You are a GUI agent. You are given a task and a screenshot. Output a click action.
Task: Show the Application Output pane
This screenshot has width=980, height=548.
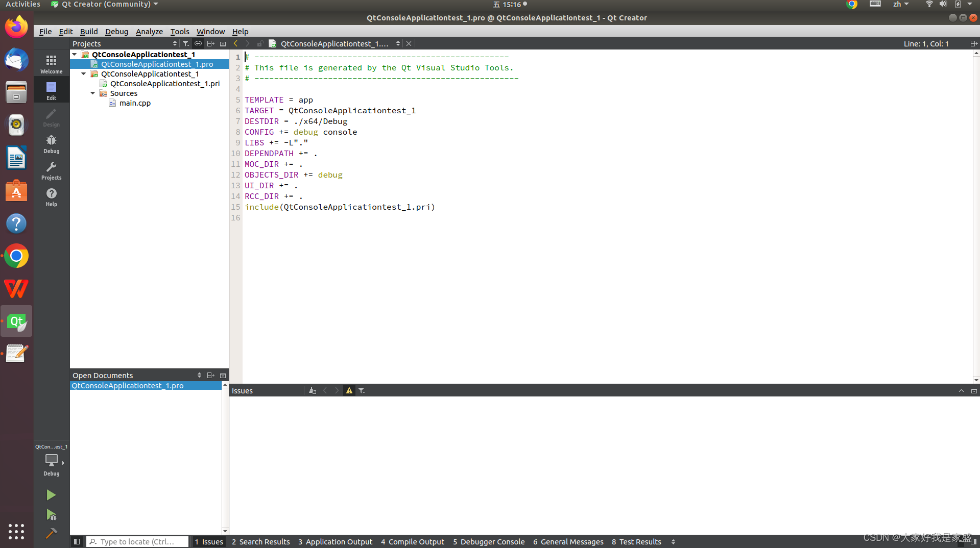[x=336, y=542]
